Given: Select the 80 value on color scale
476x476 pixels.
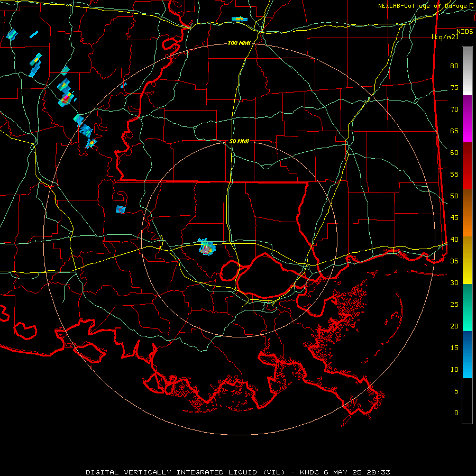Looking at the screenshot, I should 454,66.
